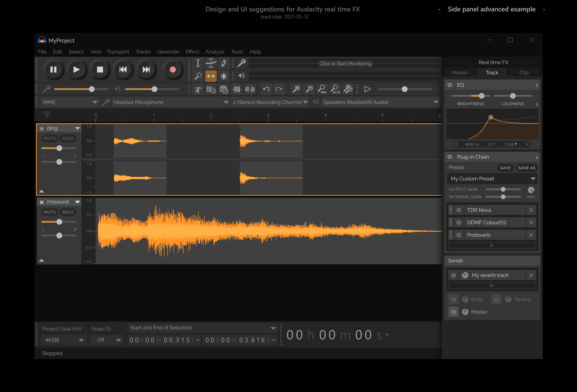The height and width of the screenshot is (392, 577).
Task: Click the Redo arrow
Action: coord(279,89)
